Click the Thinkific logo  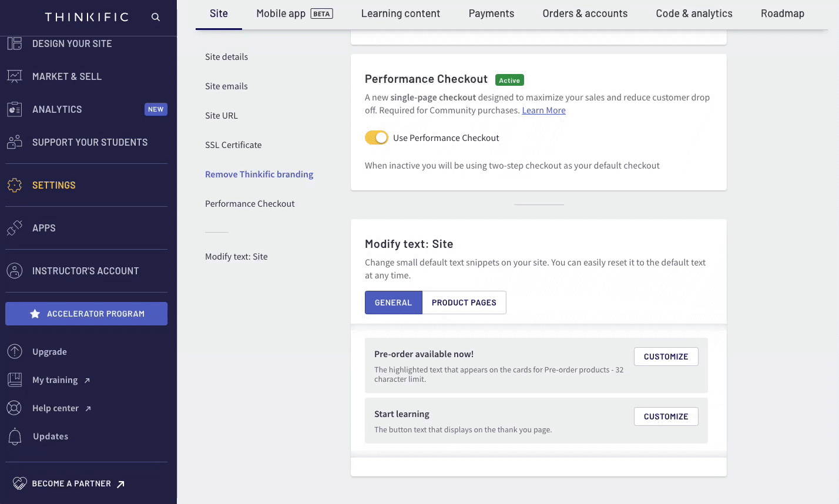pyautogui.click(x=87, y=17)
